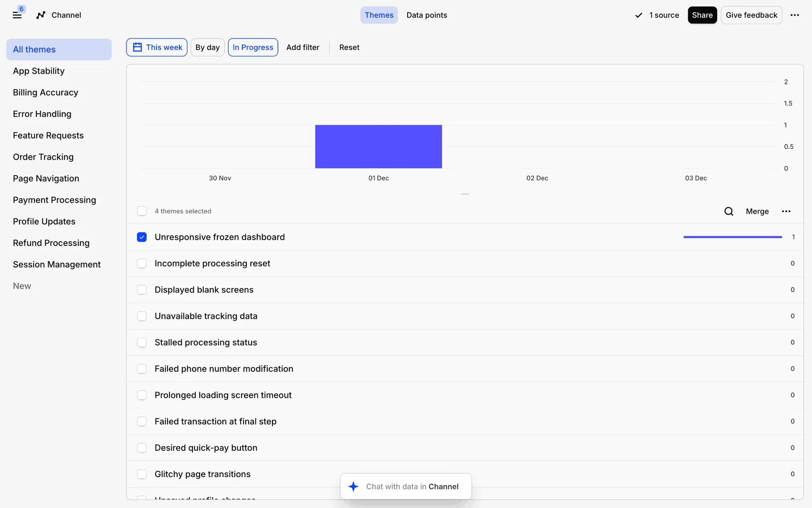812x508 pixels.
Task: Click the checkmark beside 1 source
Action: point(639,15)
